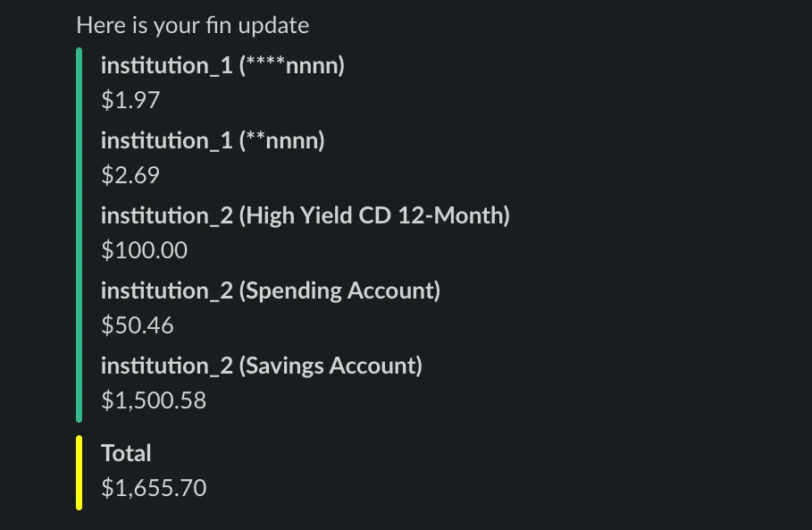The height and width of the screenshot is (530, 812).
Task: Click the 'Here is your fin update' message text
Action: click(193, 25)
